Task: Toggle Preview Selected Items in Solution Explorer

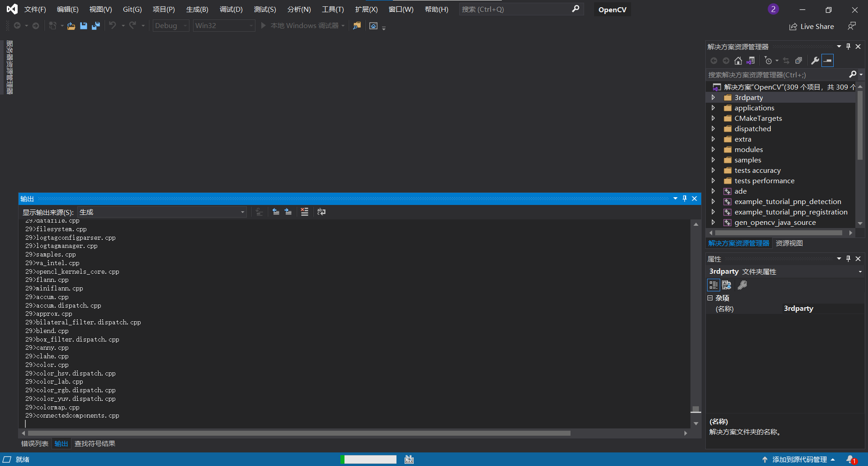Action: [828, 61]
